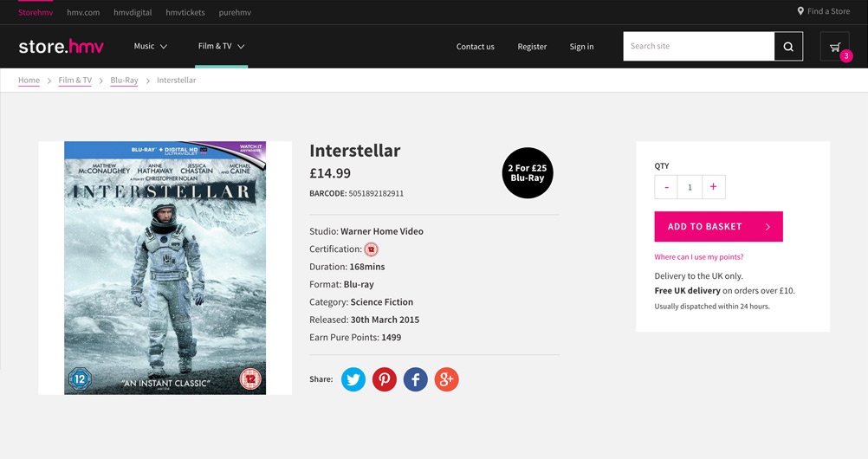Share on Pinterest

[384, 379]
